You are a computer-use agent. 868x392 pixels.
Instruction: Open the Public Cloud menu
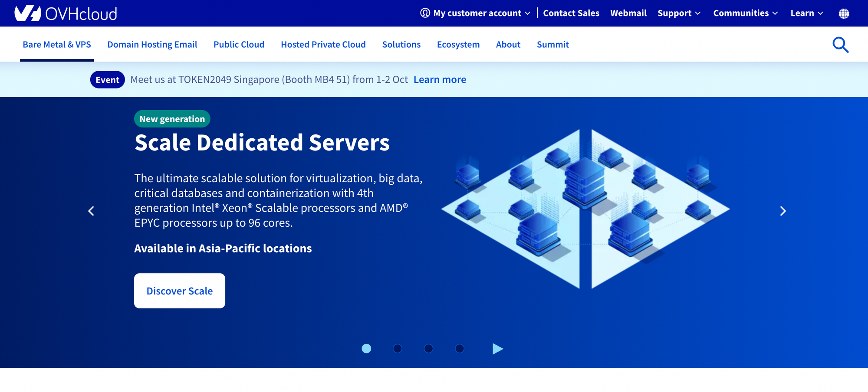pos(239,44)
